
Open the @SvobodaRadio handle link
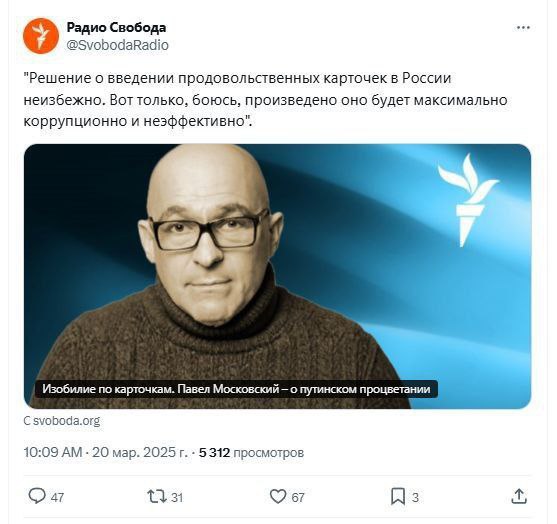[x=118, y=45]
